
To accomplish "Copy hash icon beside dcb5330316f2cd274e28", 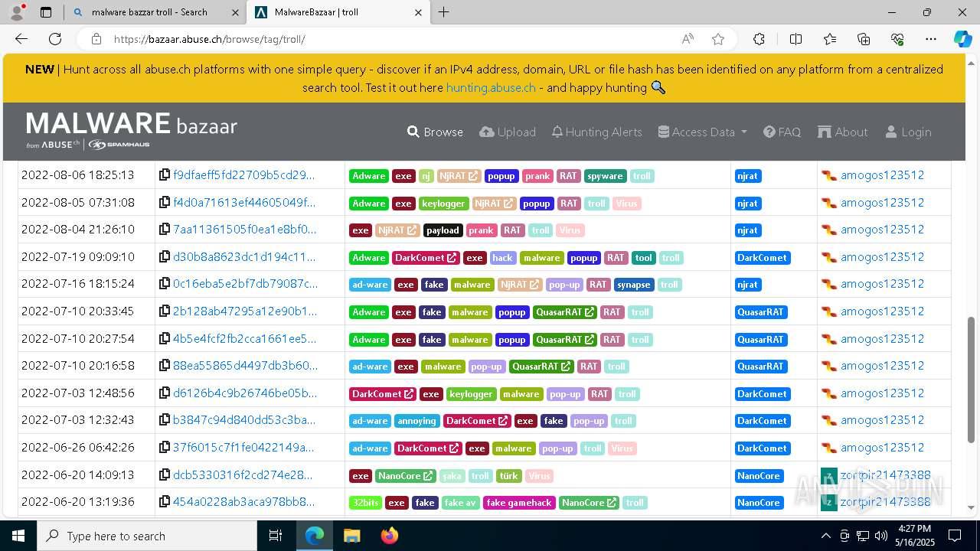I will (165, 475).
